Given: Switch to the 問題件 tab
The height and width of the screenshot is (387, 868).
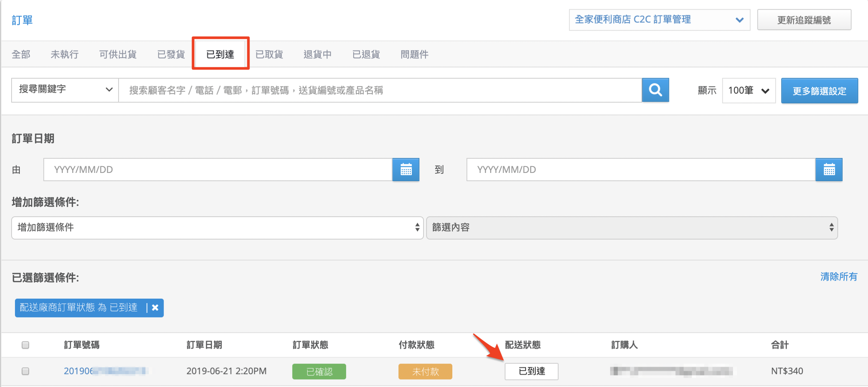Looking at the screenshot, I should pos(415,54).
